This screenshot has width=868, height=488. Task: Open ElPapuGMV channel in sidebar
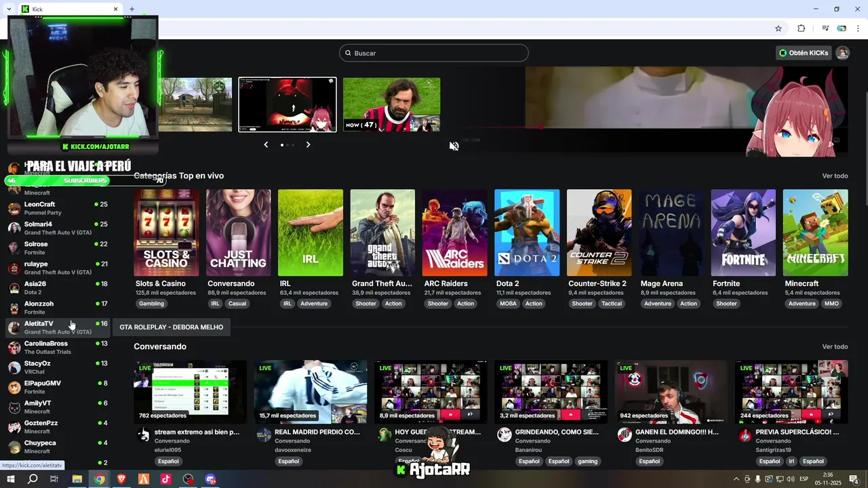tap(58, 387)
